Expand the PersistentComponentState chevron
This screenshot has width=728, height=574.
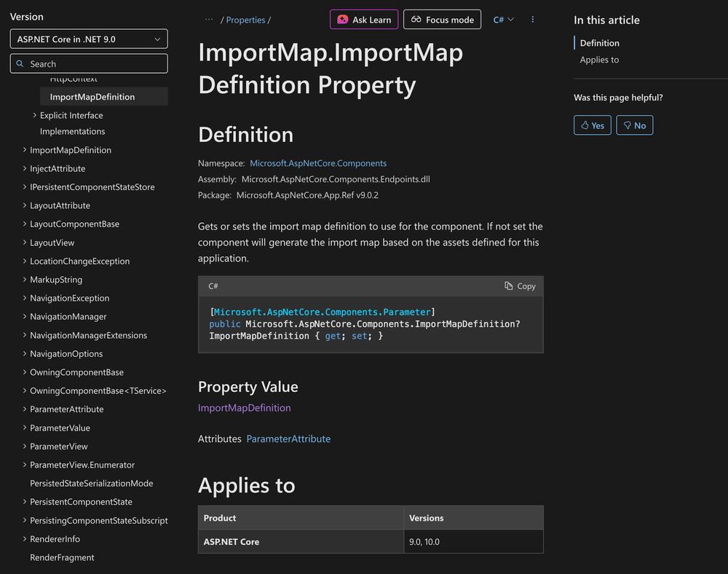(25, 502)
